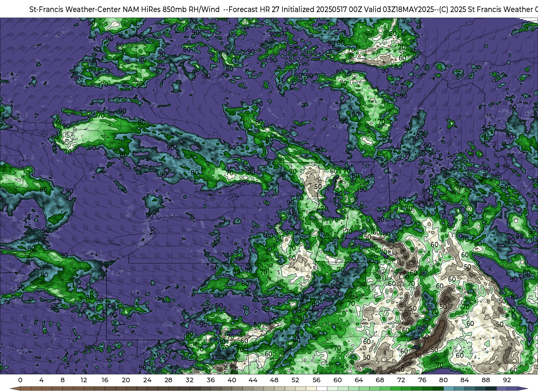Click the colorbar tick label 24
538x392 pixels.
pos(147,380)
